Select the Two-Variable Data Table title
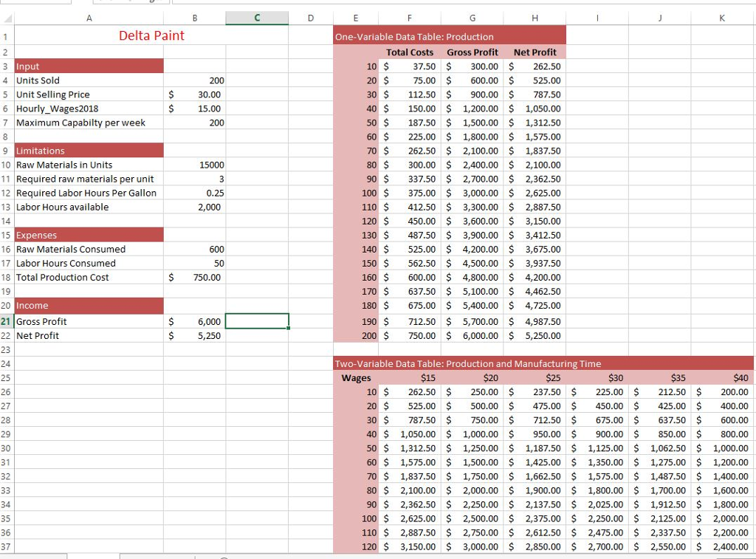The height and width of the screenshot is (559, 756). [x=468, y=364]
